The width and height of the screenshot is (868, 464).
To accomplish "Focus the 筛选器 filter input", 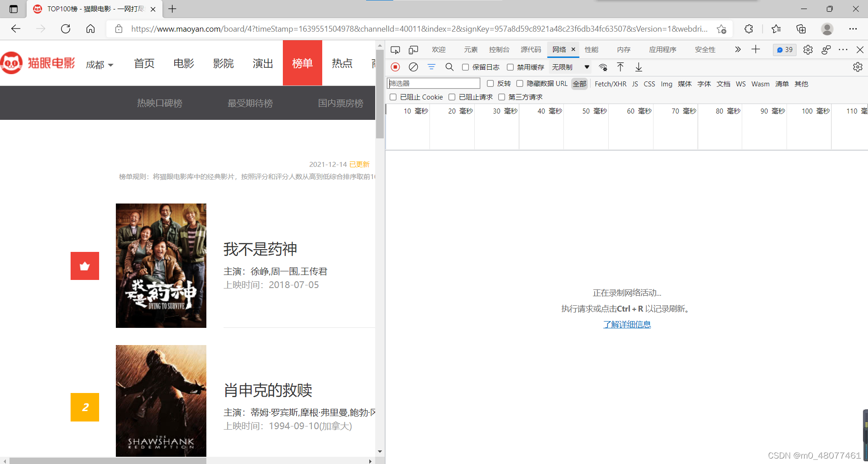I will point(434,83).
